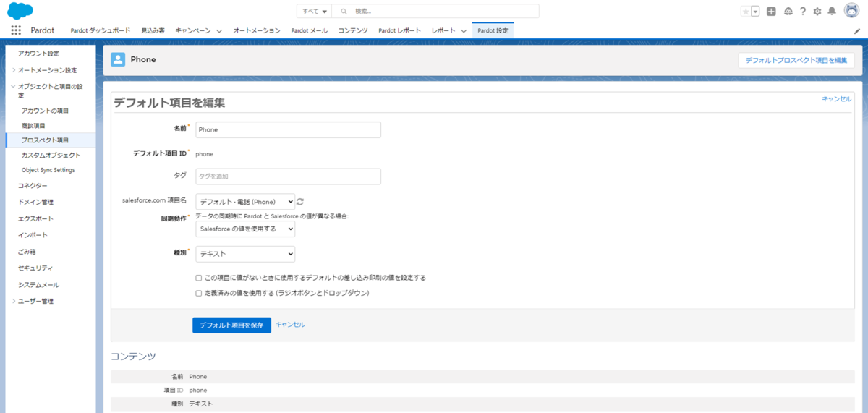868x413 pixels.
Task: Open アカウント設定 in the sidebar
Action: coord(38,54)
